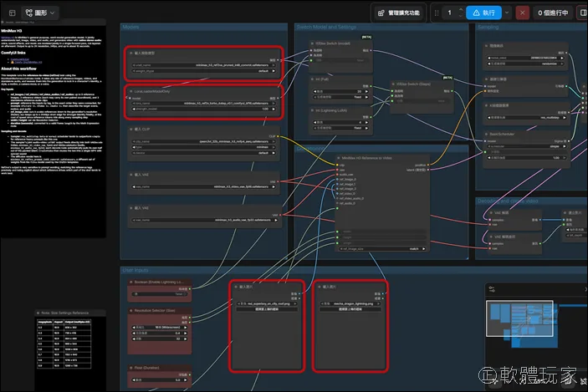Open the unet_name model dropdown

coord(203,65)
